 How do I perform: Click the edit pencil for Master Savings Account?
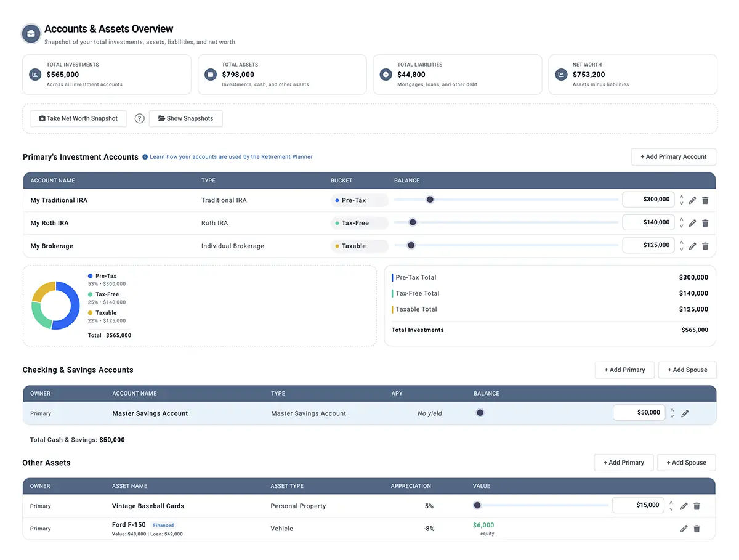685,413
